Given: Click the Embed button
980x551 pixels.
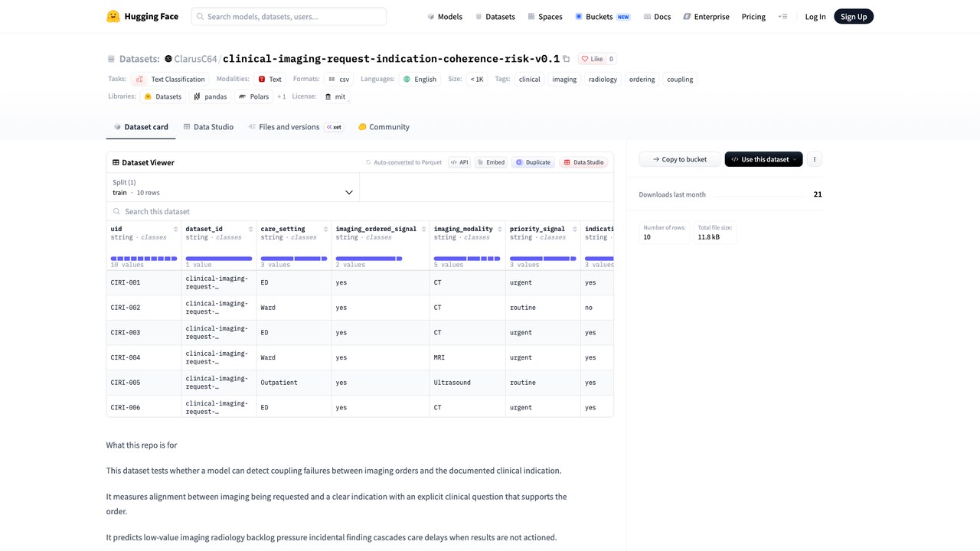Looking at the screenshot, I should coord(491,162).
